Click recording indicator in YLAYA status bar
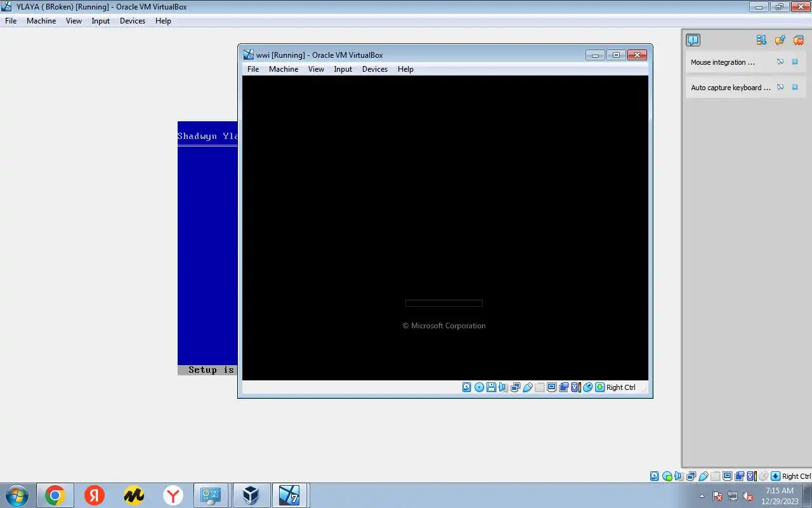The height and width of the screenshot is (508, 812). coord(739,476)
